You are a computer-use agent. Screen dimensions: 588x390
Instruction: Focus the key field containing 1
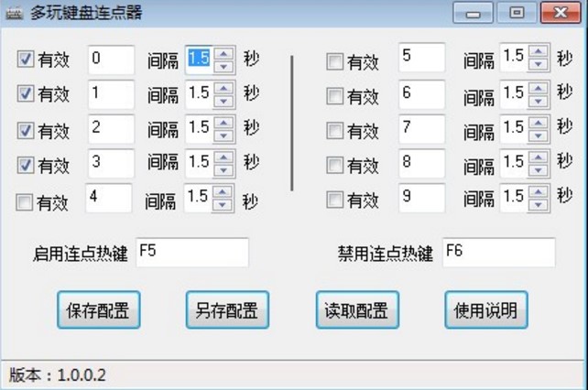[111, 94]
